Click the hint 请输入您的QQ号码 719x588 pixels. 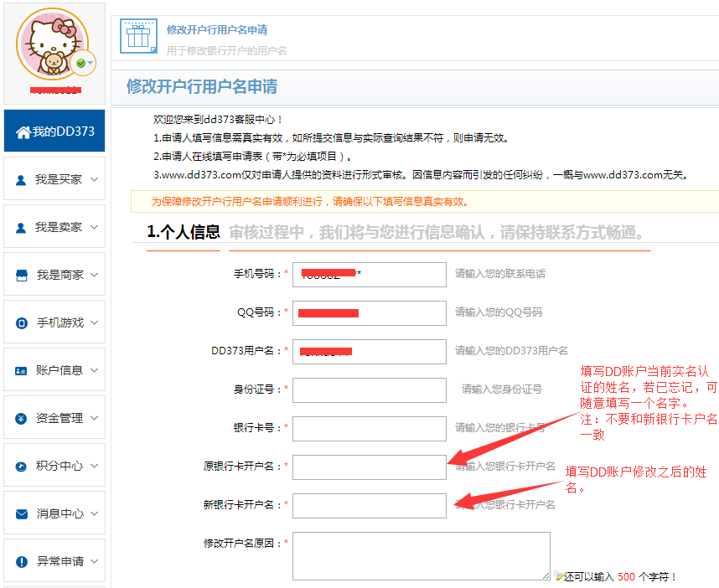[x=499, y=312]
